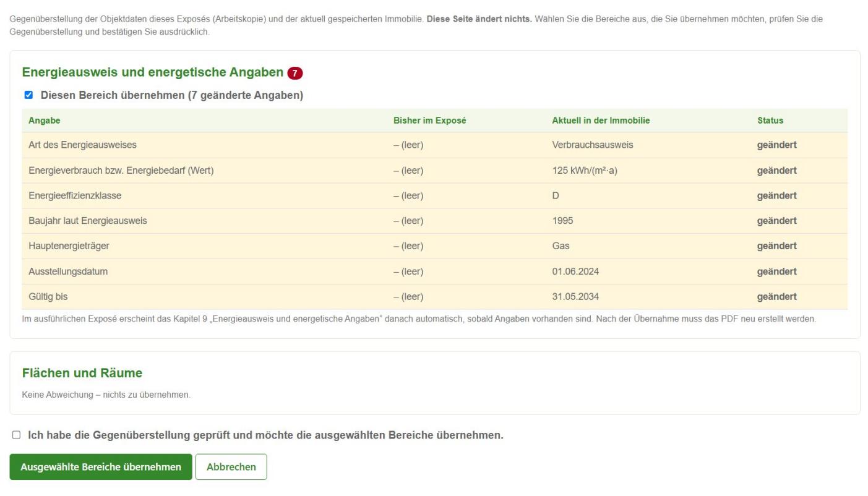Click the expiry date '31.05.2034'

(x=575, y=297)
